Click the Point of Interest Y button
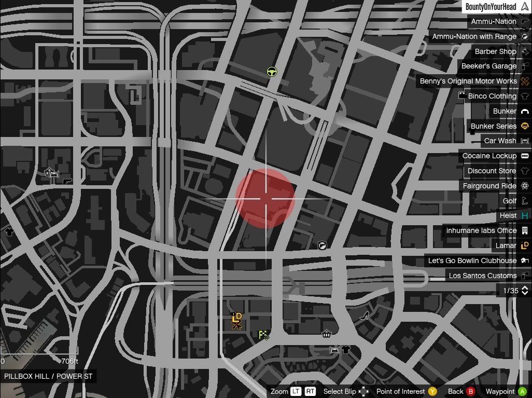 [x=432, y=391]
